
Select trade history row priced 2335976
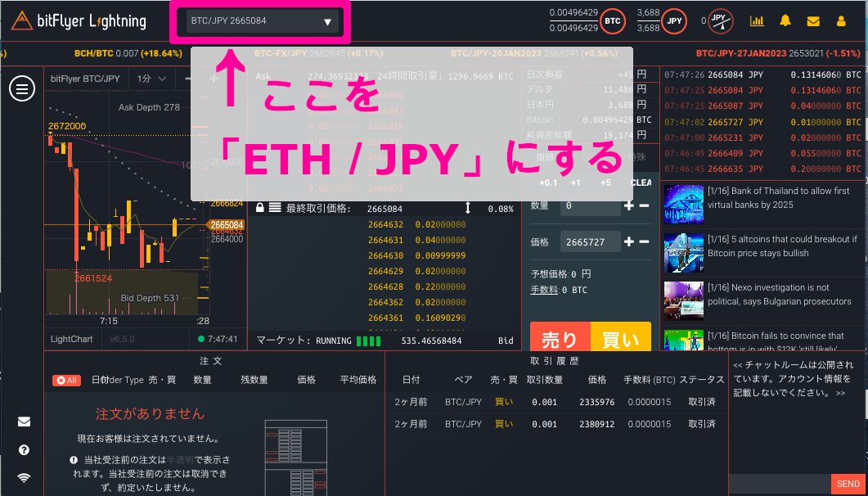point(555,403)
